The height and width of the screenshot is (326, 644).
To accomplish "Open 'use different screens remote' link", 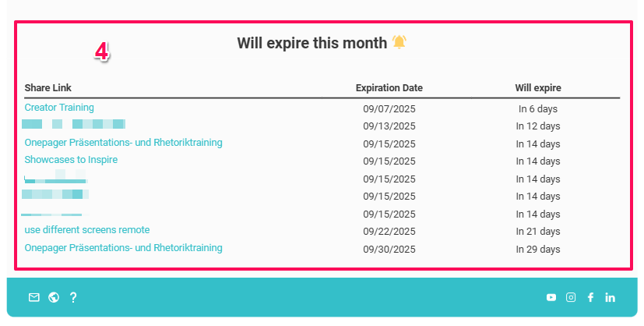I will click(x=87, y=230).
